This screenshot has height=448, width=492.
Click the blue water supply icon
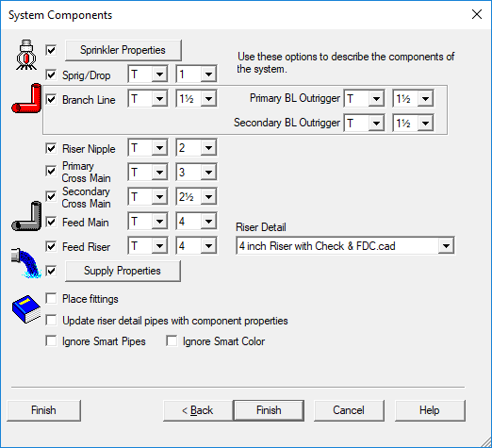pyautogui.click(x=26, y=263)
